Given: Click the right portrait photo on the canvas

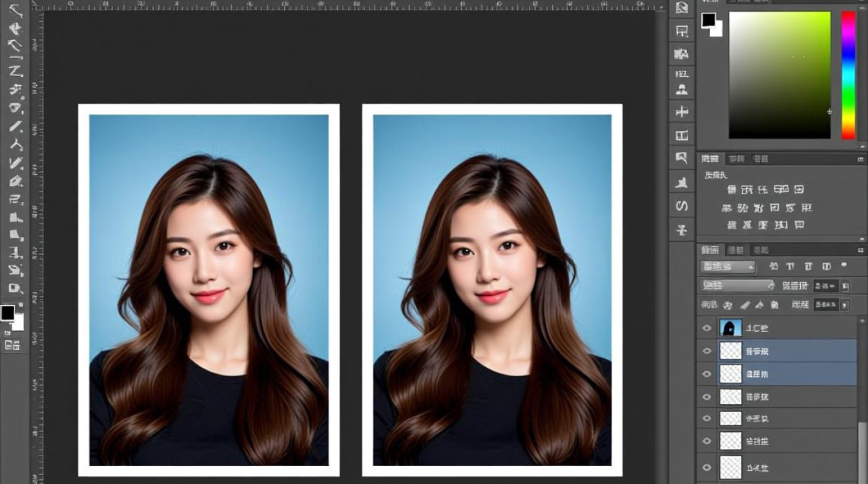Looking at the screenshot, I should (492, 290).
